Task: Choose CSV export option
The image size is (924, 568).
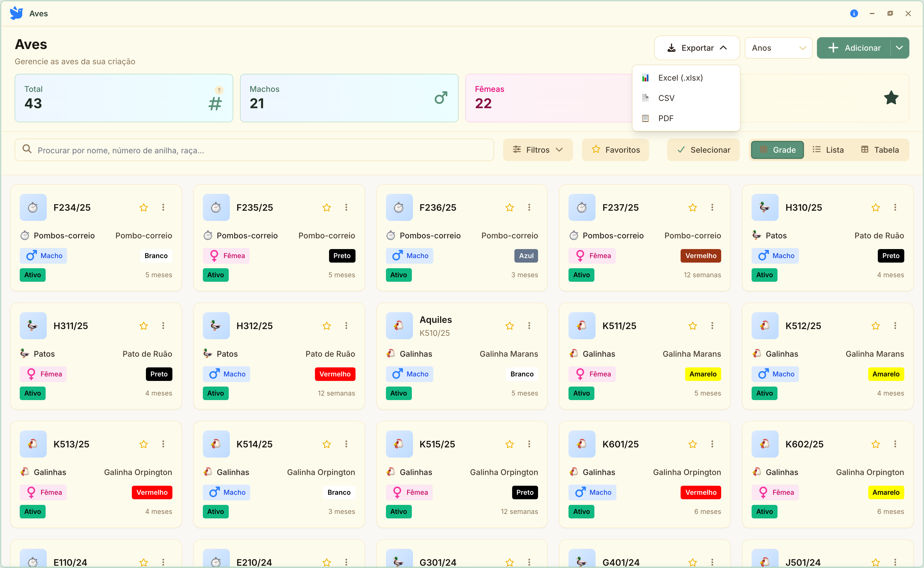Action: (686, 98)
